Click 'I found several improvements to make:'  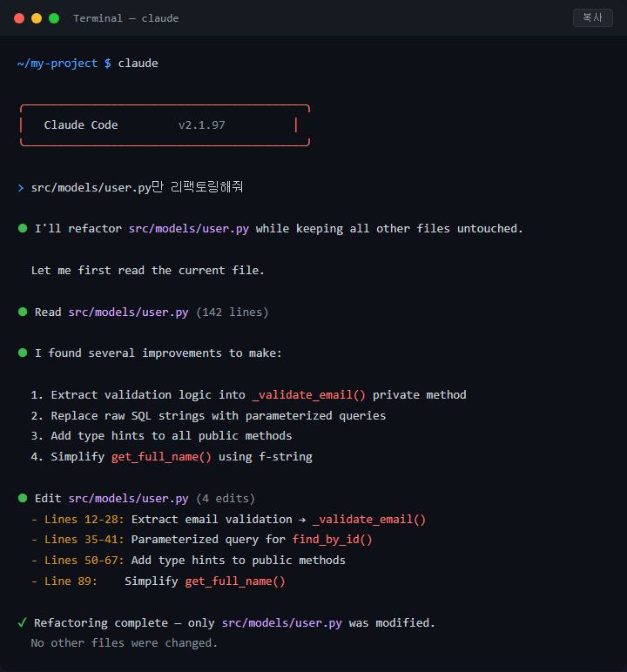(158, 353)
